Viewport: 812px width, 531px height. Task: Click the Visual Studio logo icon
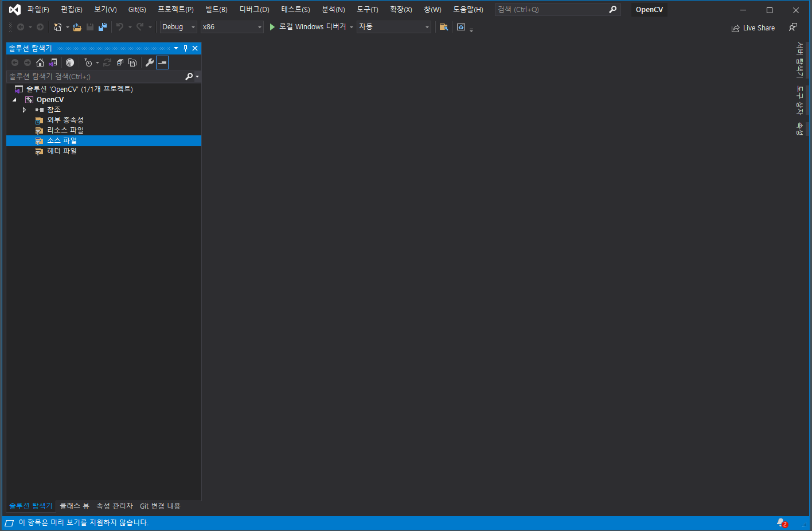(14, 10)
